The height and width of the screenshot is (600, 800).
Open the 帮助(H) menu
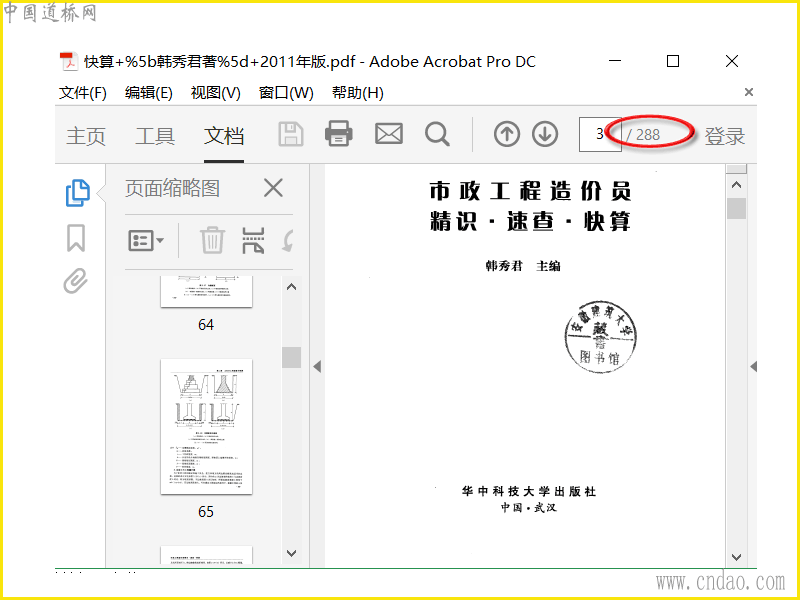358,93
